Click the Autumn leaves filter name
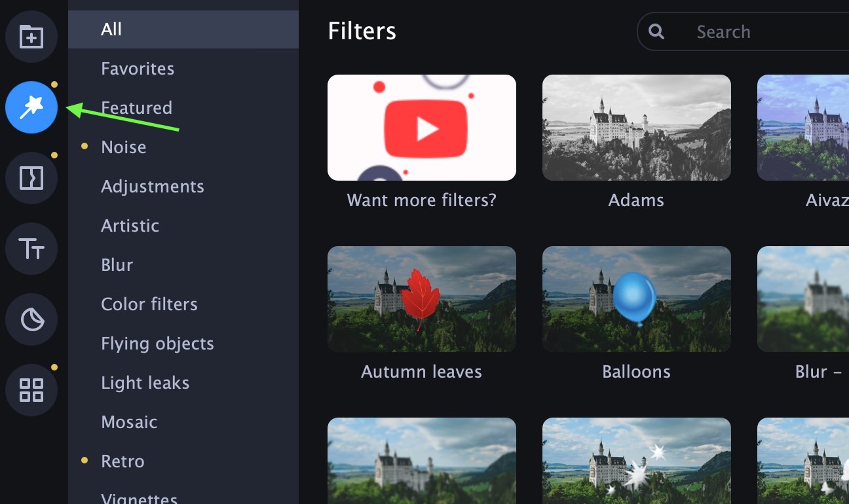849x504 pixels. pyautogui.click(x=422, y=372)
